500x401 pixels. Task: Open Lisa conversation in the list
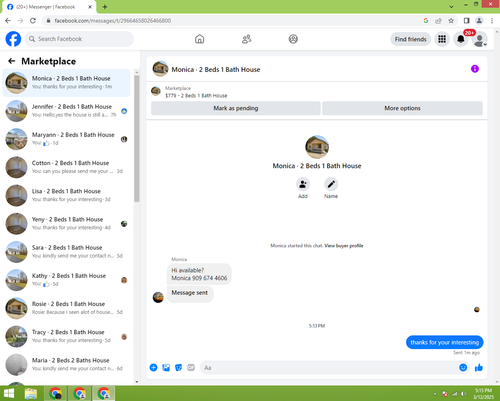66,195
